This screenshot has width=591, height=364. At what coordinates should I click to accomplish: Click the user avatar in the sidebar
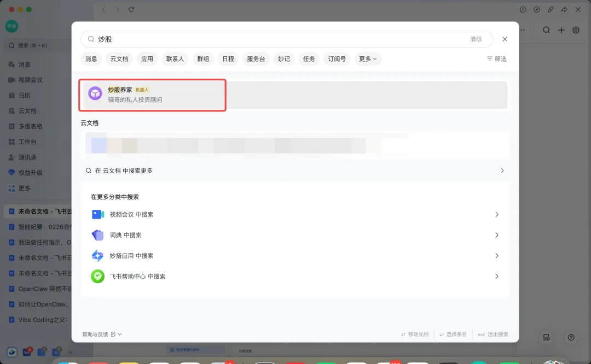(x=11, y=26)
